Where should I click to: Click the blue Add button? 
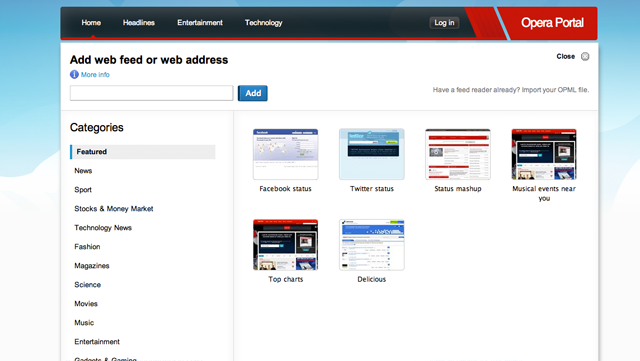[253, 93]
